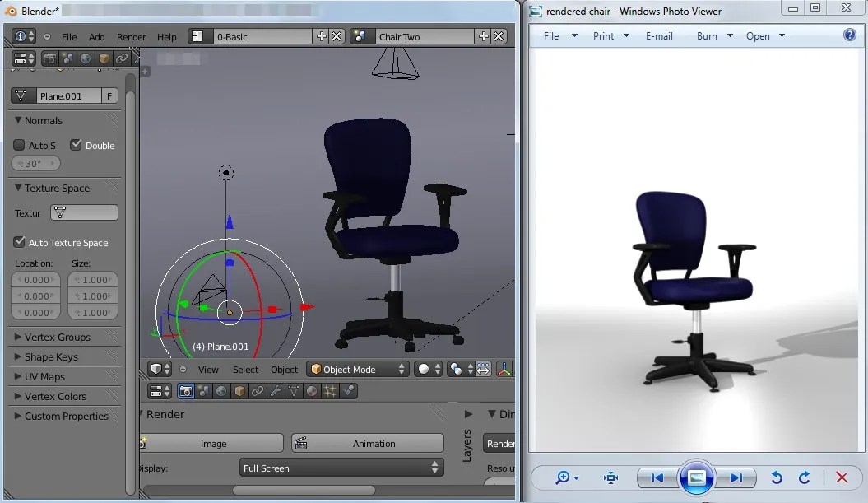The height and width of the screenshot is (503, 868).
Task: Click the screen layout browse icon beside 0-Basic
Action: pyautogui.click(x=197, y=36)
